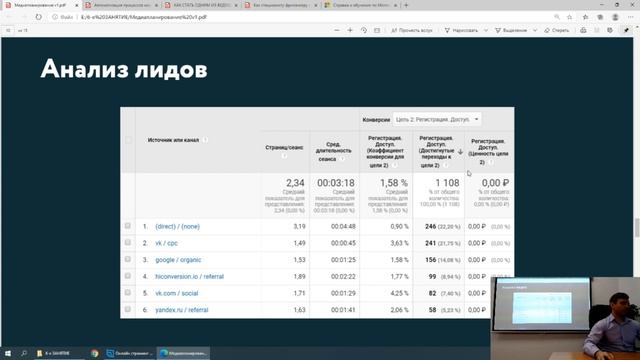Zoom out the PDF with the minus icon
640x360 pixels.
point(337,30)
